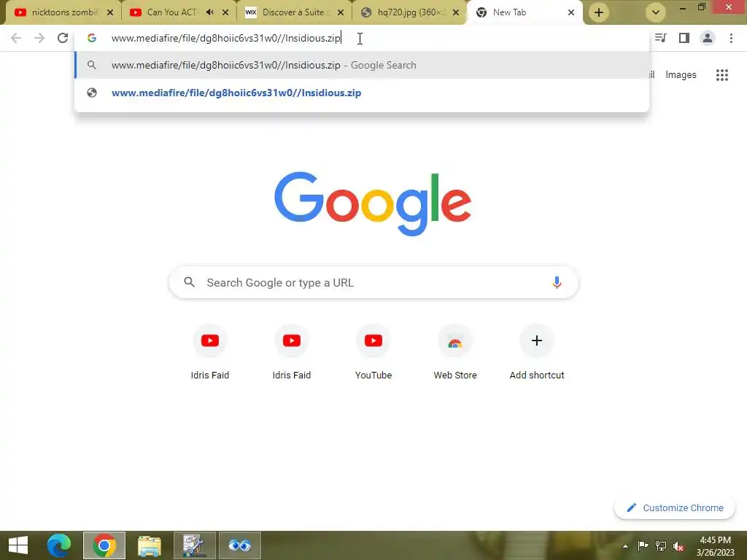Screen dimensions: 747x560
Task: Open the YouTube shortcut tile
Action: [373, 351]
